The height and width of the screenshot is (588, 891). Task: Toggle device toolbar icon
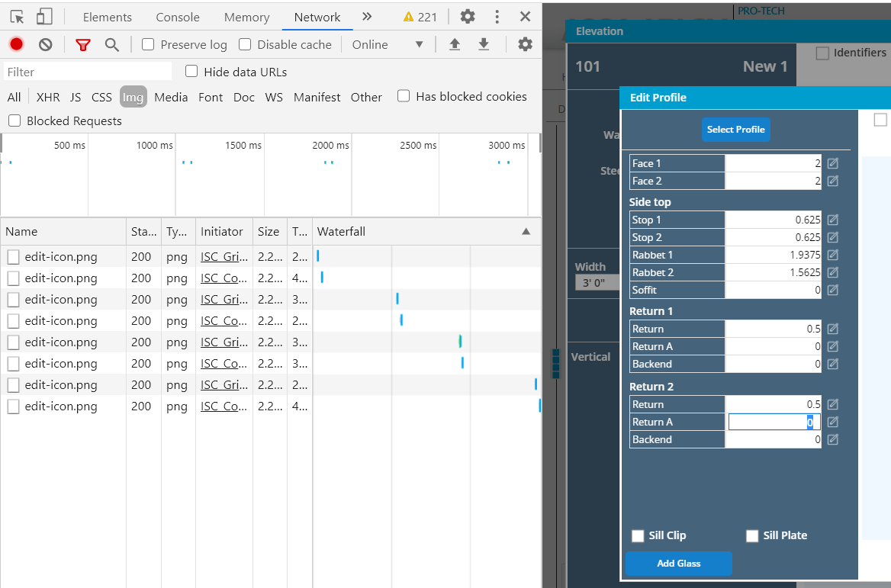coord(45,17)
